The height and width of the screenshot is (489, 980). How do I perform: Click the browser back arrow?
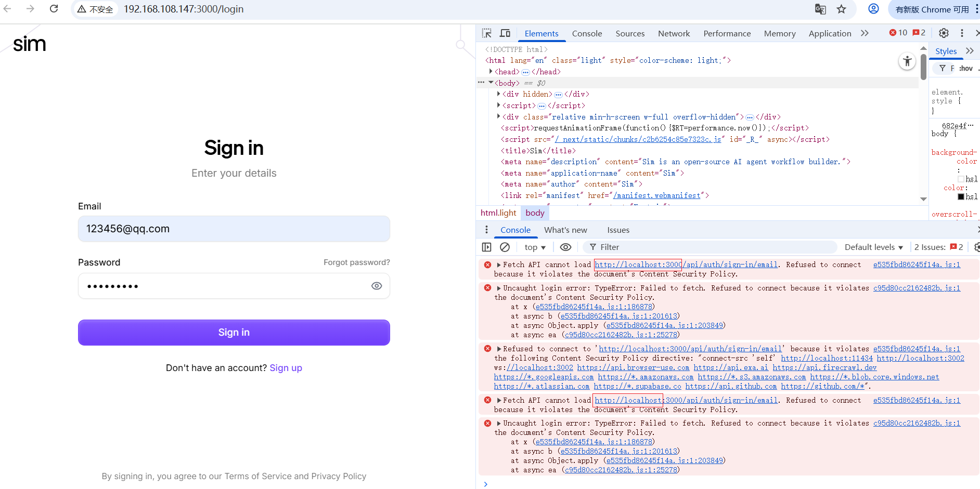click(7, 9)
